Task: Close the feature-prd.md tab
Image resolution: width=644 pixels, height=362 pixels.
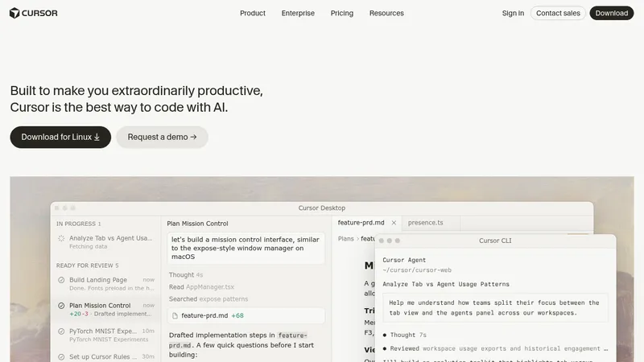Action: [394, 223]
